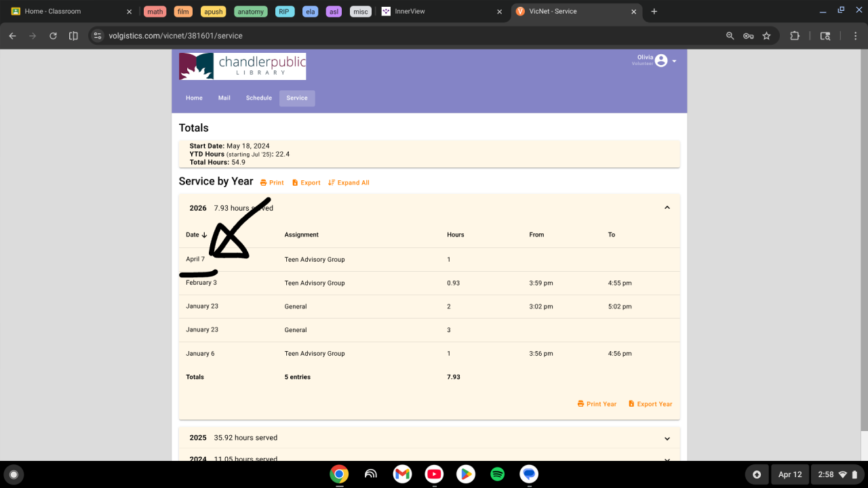Open the browser side panel icon
868x488 pixels.
point(73,36)
